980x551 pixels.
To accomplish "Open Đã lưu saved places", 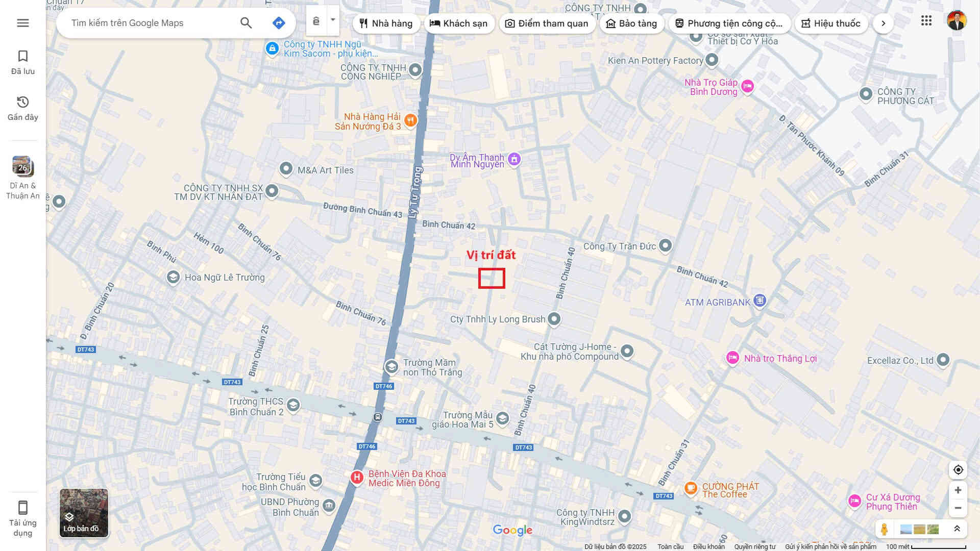I will click(x=23, y=62).
